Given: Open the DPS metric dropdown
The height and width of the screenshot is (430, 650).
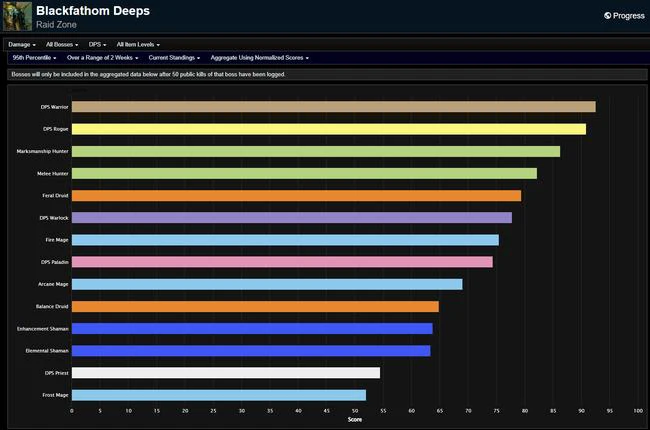Looking at the screenshot, I should (x=97, y=44).
